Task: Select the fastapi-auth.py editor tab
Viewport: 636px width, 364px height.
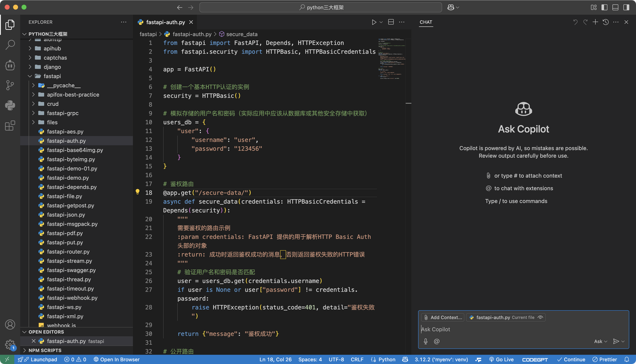Action: pos(165,22)
